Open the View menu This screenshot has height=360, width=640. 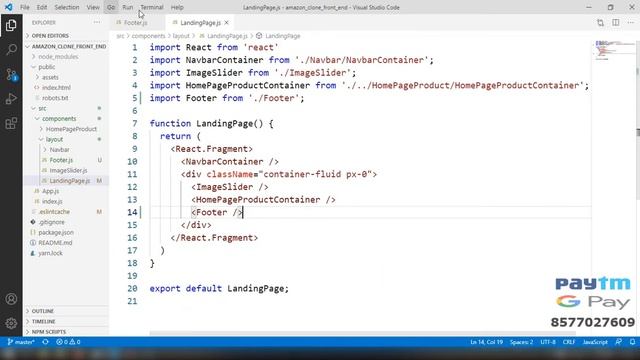click(93, 7)
